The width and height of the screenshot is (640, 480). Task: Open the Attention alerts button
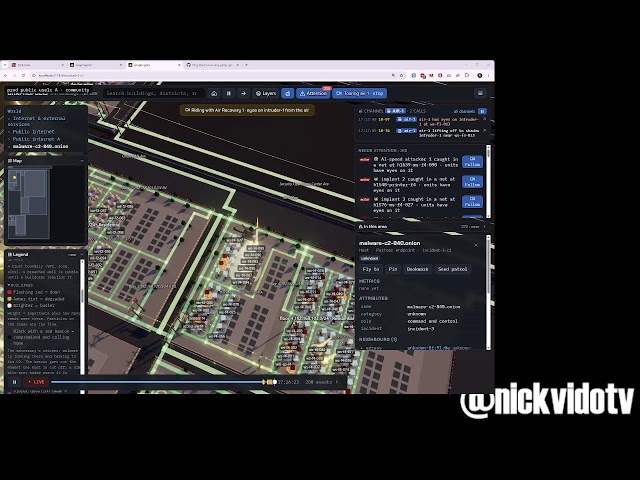(313, 93)
